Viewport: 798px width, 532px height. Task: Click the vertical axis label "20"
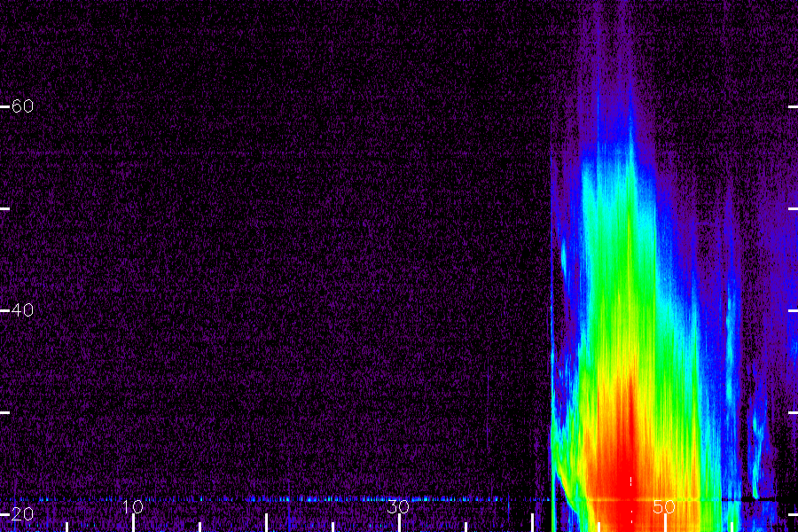point(22,513)
